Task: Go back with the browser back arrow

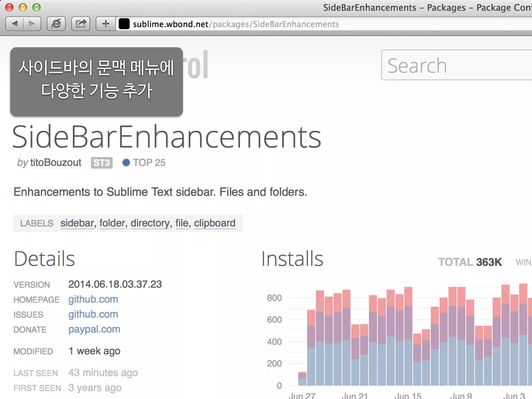Action: coord(15,24)
